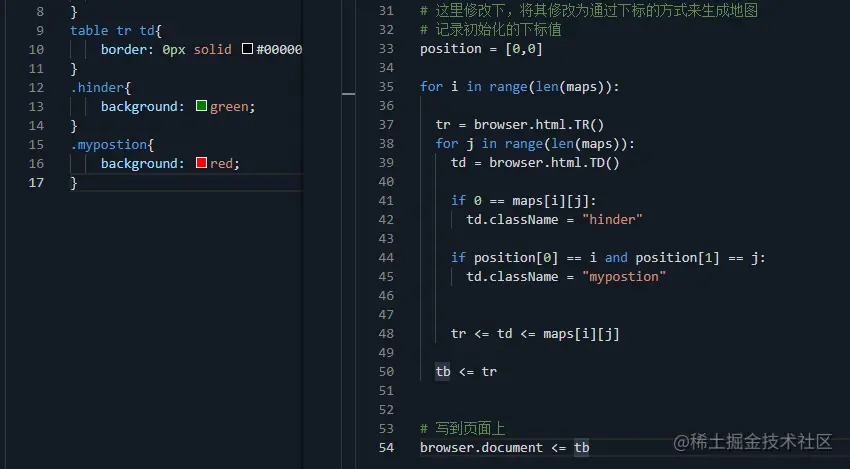Click line number 54 in Python editor

click(x=386, y=447)
